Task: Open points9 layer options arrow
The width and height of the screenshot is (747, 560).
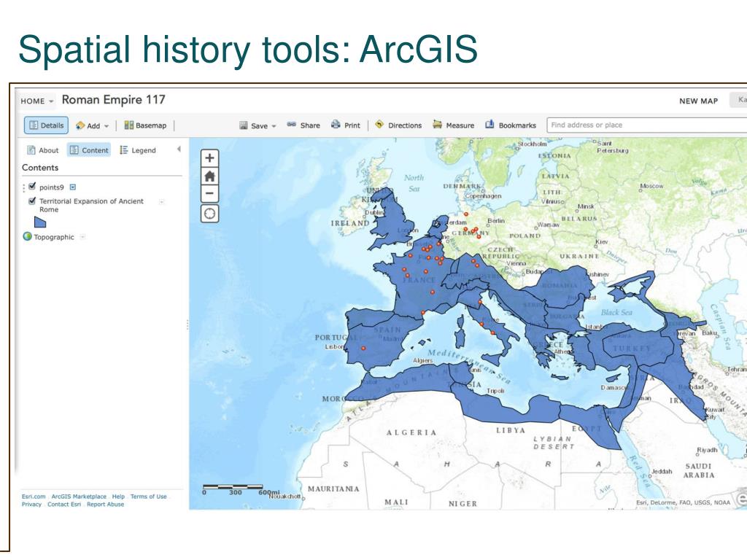Action: click(x=73, y=187)
